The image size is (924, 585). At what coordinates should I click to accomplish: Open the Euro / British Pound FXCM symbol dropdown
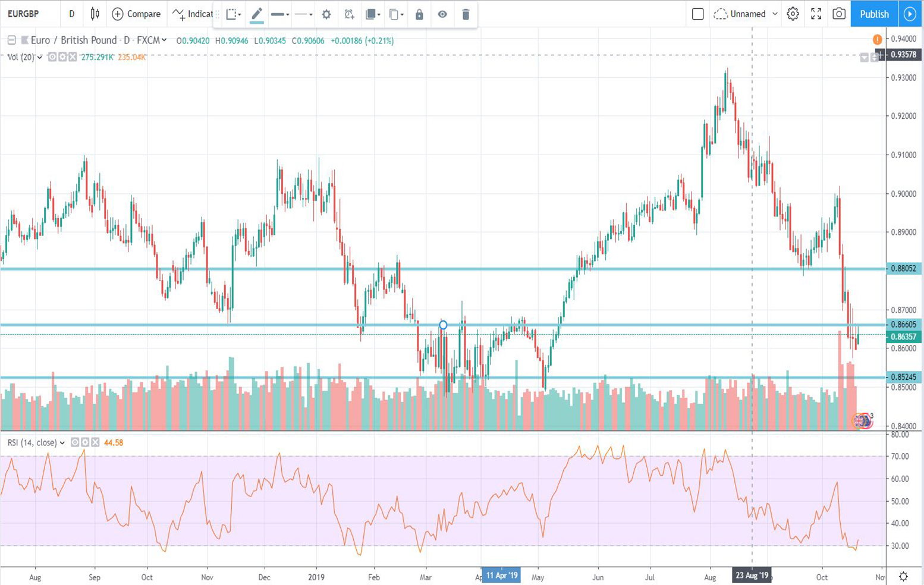click(164, 40)
